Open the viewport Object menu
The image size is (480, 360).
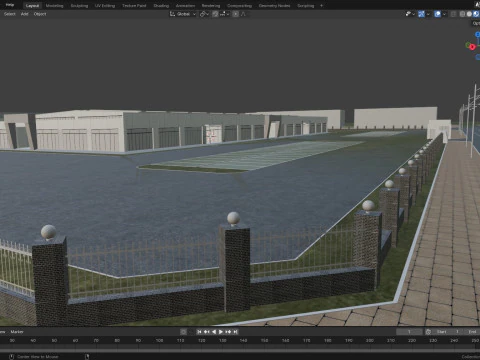(x=40, y=14)
